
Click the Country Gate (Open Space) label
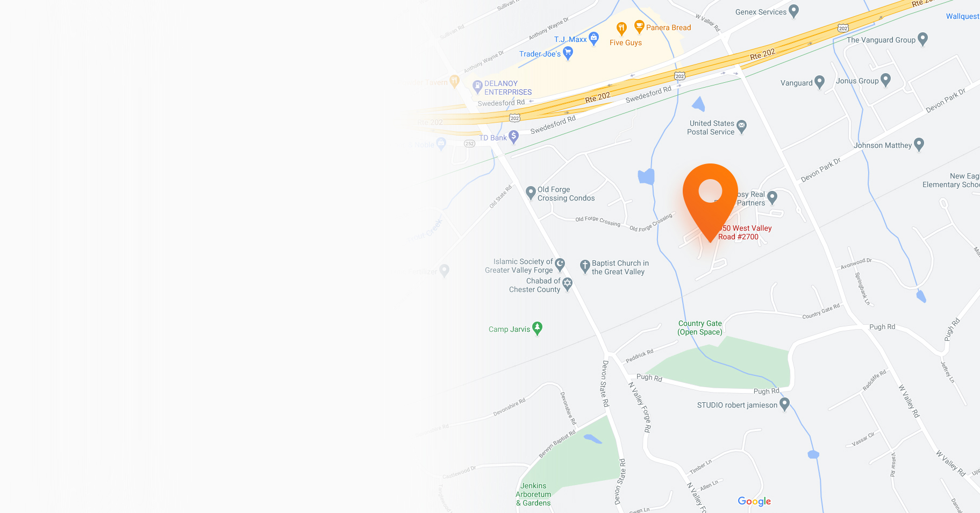(x=700, y=327)
